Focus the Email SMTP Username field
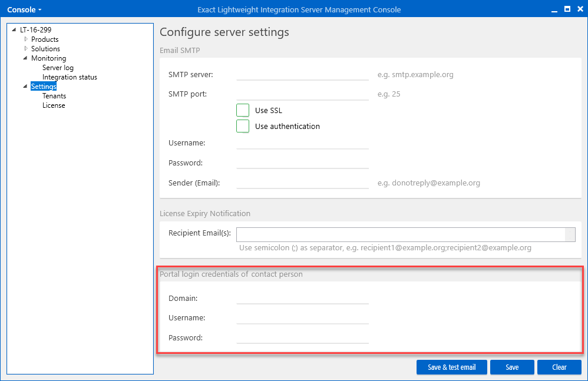The height and width of the screenshot is (381, 588). point(303,143)
